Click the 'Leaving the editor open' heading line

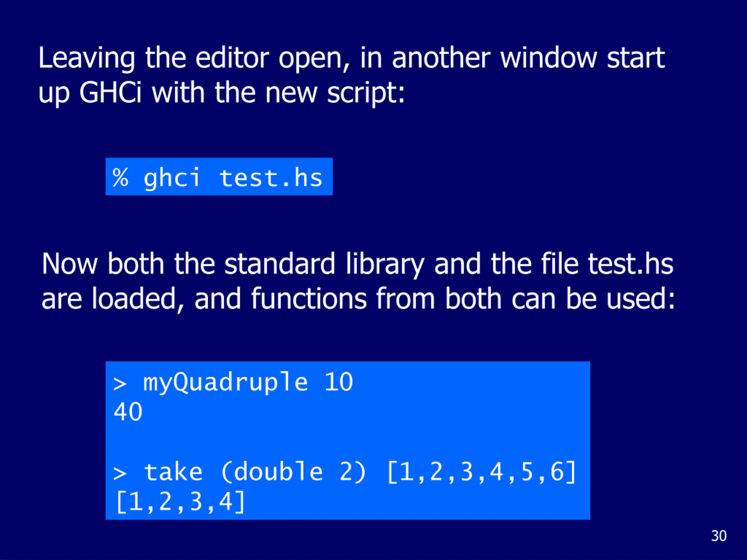pos(352,58)
